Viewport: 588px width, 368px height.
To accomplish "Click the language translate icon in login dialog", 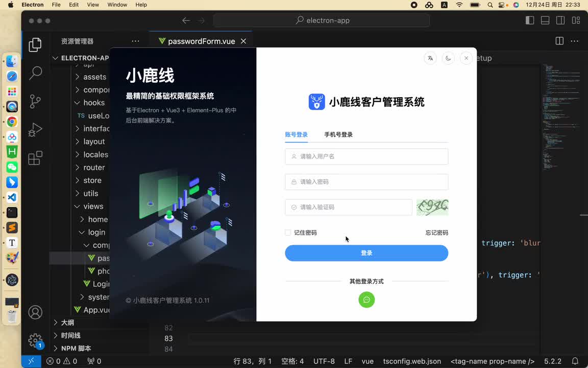I will [430, 58].
